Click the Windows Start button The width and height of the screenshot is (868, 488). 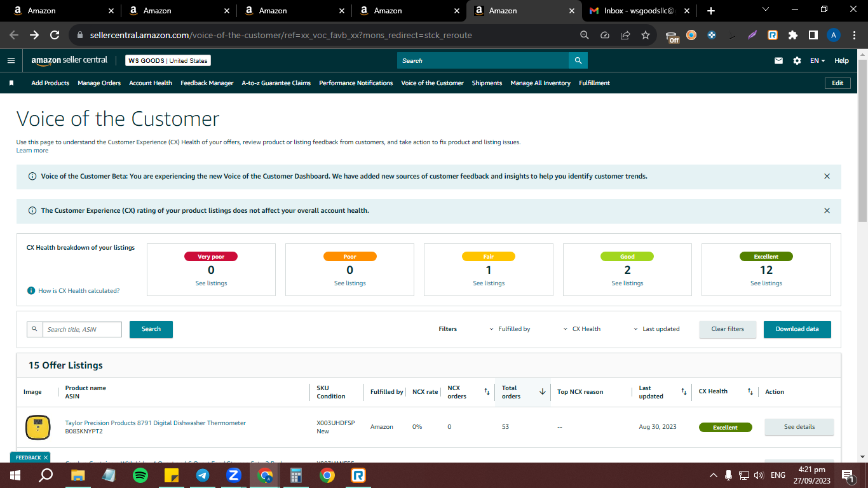point(15,475)
